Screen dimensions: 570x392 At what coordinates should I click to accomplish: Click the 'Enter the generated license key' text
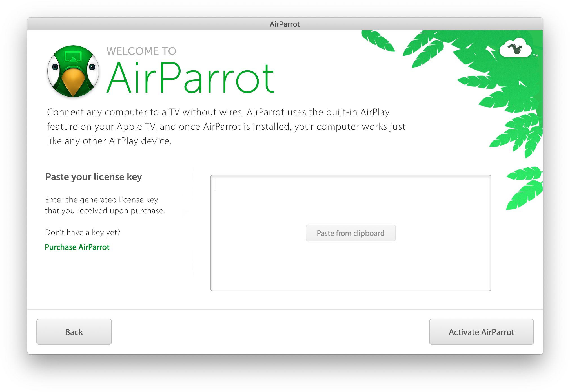point(105,205)
